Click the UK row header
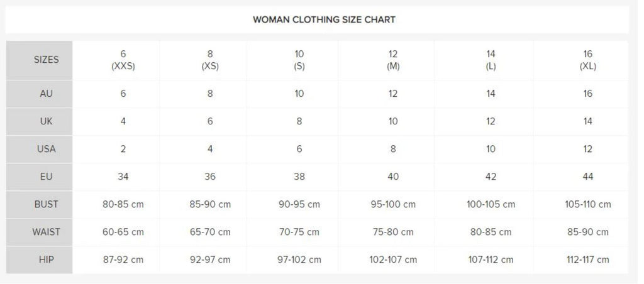644x284 pixels. (x=40, y=122)
